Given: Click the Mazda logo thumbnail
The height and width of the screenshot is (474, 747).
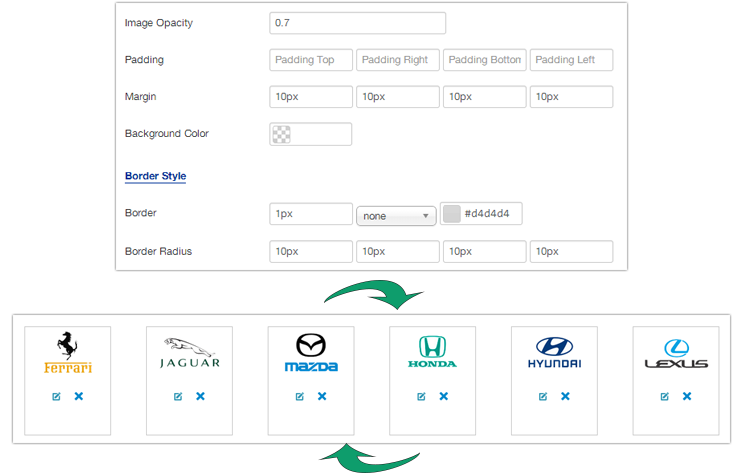Looking at the screenshot, I should (x=311, y=353).
